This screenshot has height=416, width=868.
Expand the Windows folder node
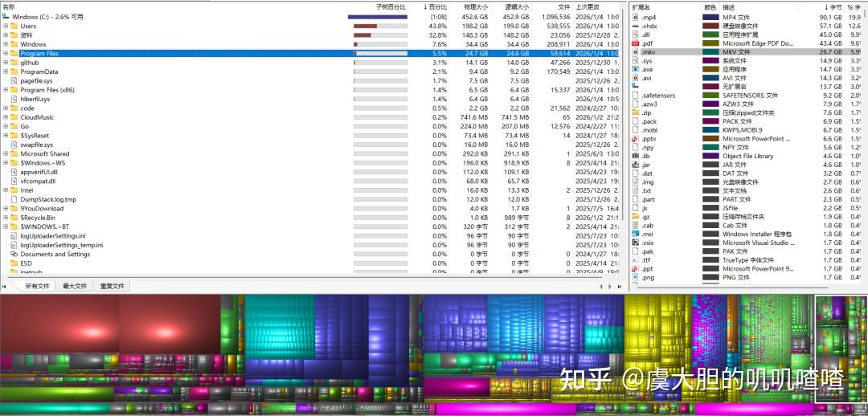[x=6, y=44]
